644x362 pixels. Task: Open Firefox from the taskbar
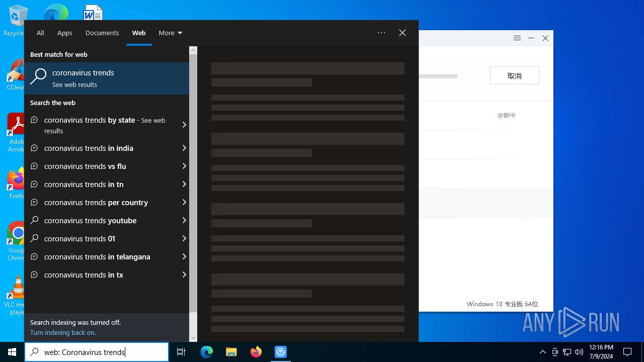point(256,352)
